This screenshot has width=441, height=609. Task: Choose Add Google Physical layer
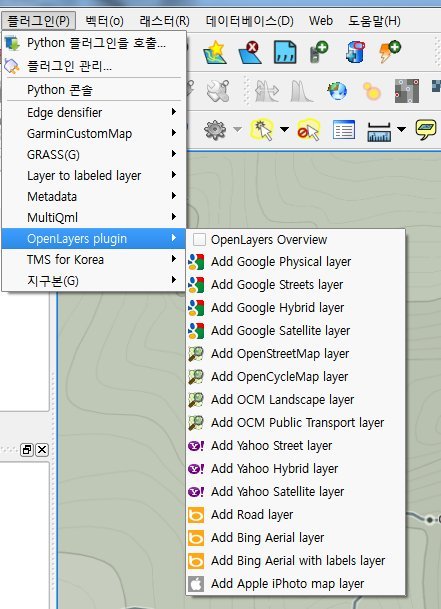click(x=296, y=262)
